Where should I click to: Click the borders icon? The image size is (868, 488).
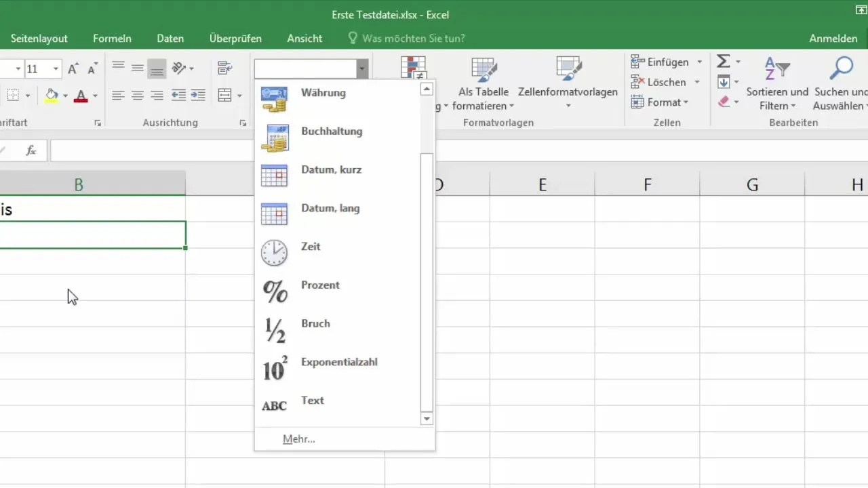pyautogui.click(x=12, y=96)
